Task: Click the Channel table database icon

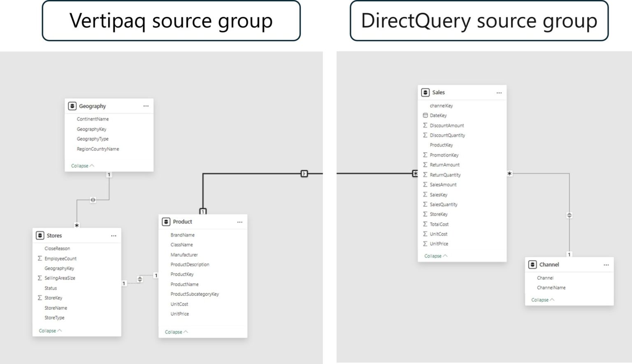Action: click(533, 264)
